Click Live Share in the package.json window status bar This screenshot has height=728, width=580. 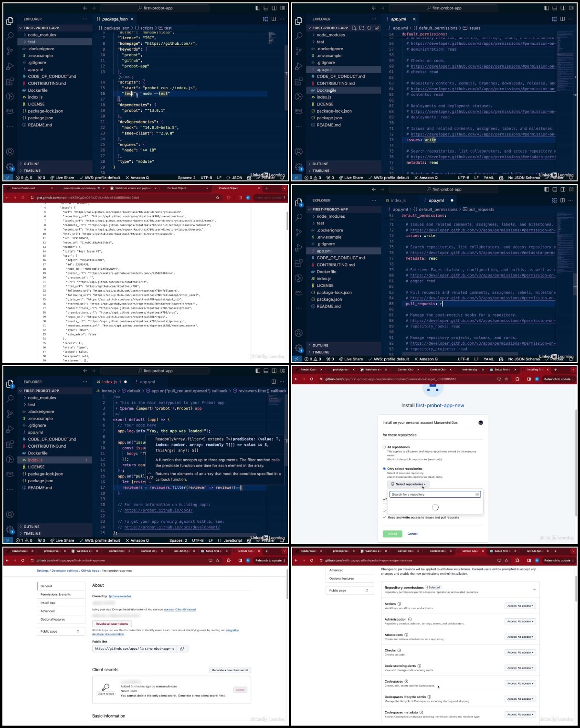(x=62, y=178)
